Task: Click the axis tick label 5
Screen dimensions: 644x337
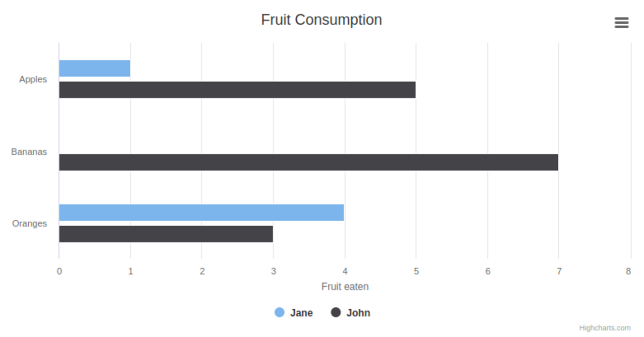Action: pos(416,271)
